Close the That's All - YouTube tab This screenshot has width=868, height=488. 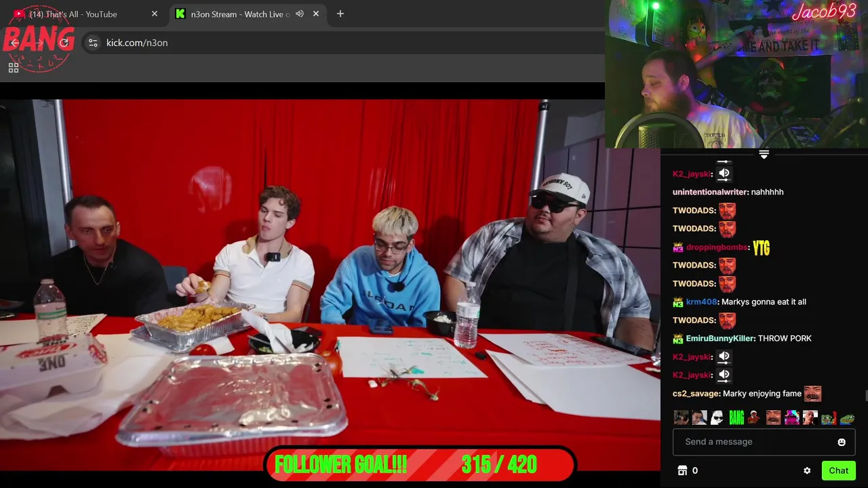tap(155, 14)
